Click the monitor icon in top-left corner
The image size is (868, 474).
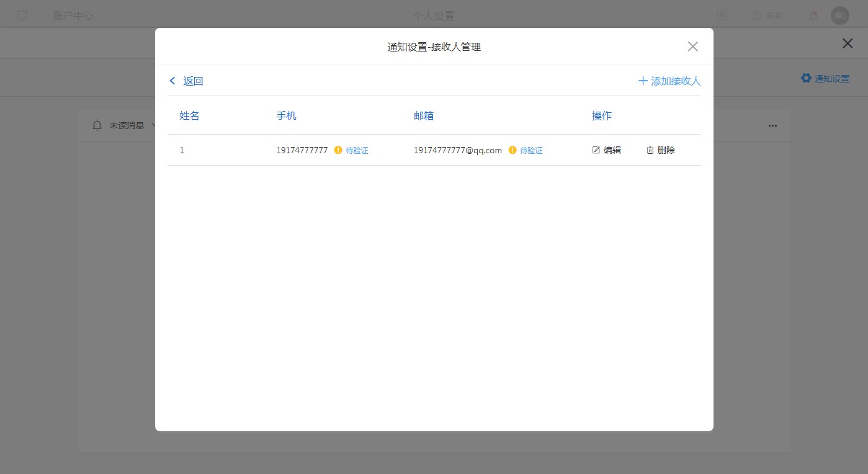[x=22, y=16]
